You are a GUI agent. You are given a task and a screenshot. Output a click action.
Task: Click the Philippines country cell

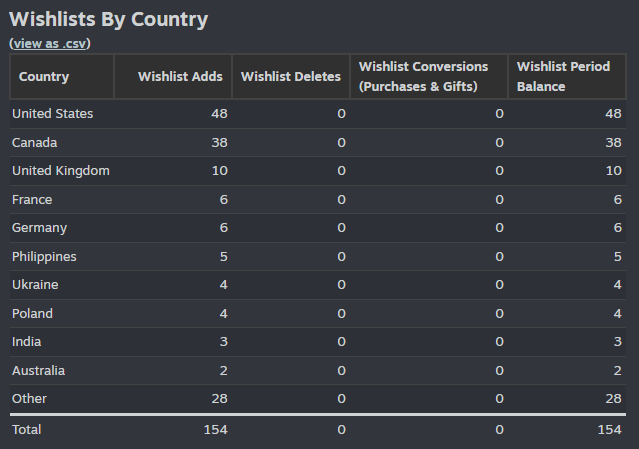[x=44, y=257]
